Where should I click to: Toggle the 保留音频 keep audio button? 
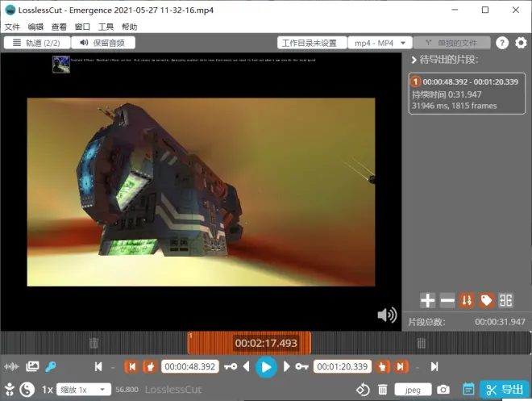103,43
